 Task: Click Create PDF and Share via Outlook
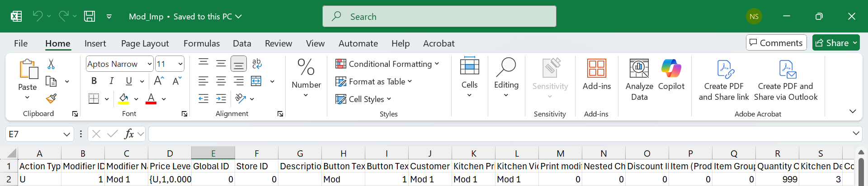pos(786,79)
